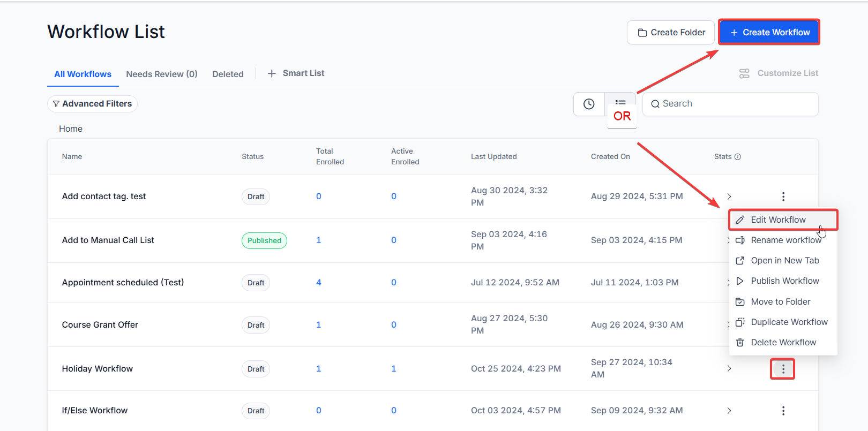
Task: Choose Duplicate Workflow in the menu
Action: [x=789, y=322]
